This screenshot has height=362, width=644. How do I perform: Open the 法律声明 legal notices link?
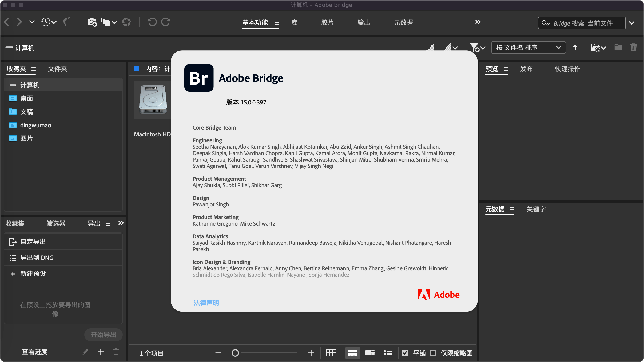point(206,303)
